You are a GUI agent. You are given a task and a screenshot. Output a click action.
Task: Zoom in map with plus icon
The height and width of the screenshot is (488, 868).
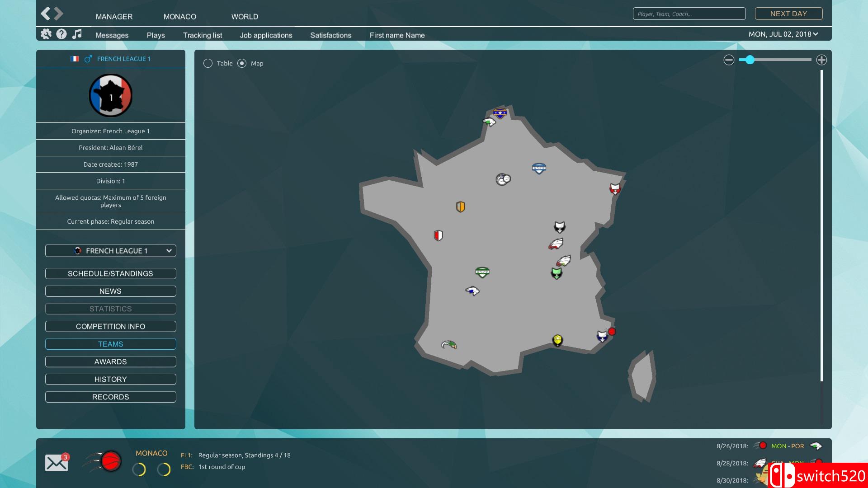(821, 60)
